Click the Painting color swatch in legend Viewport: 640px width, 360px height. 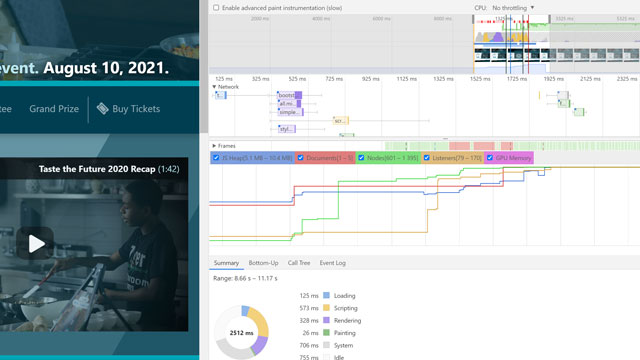[326, 333]
